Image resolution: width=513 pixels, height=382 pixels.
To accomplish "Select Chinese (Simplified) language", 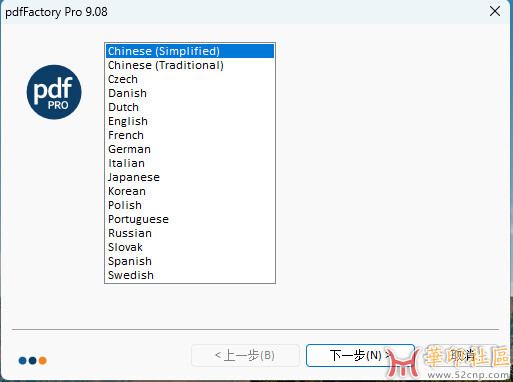I will 190,51.
